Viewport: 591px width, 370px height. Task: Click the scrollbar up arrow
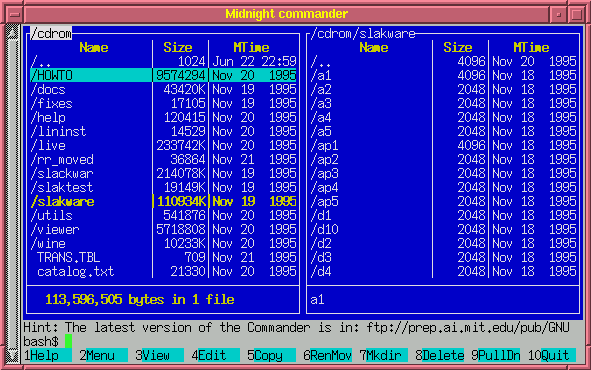pos(12,33)
